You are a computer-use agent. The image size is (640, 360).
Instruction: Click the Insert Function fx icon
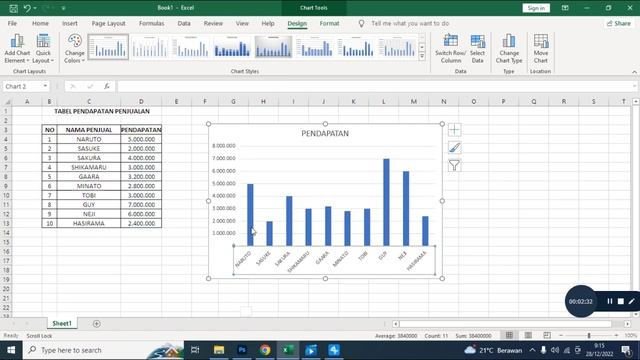click(107, 86)
